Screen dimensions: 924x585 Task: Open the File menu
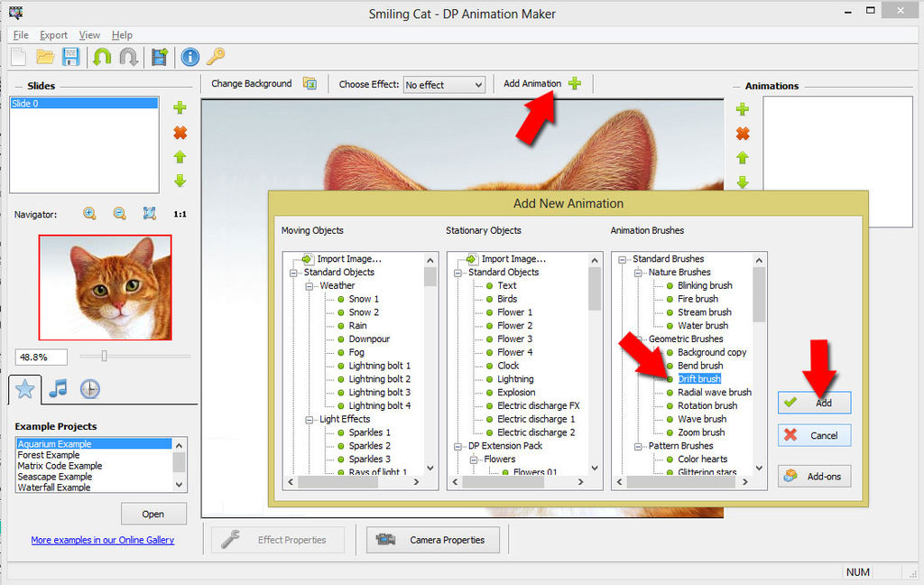(x=21, y=35)
